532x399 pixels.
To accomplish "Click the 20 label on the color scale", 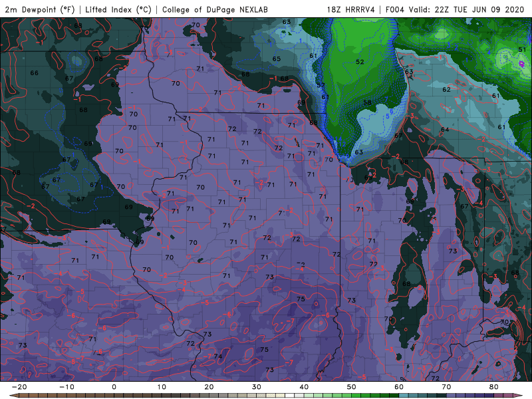I will coord(209,387).
